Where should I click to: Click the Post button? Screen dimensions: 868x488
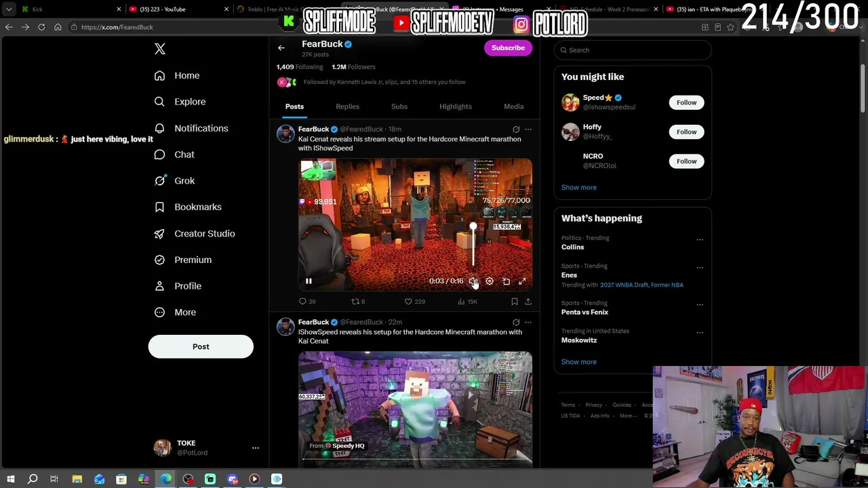click(201, 346)
